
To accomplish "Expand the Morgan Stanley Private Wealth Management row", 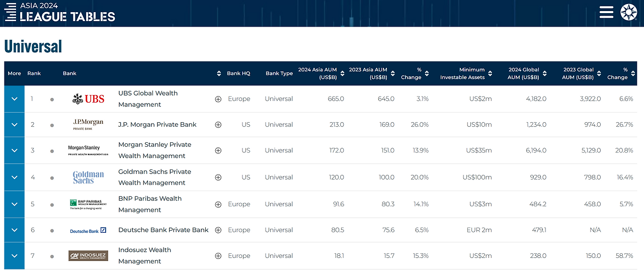I will [x=14, y=150].
